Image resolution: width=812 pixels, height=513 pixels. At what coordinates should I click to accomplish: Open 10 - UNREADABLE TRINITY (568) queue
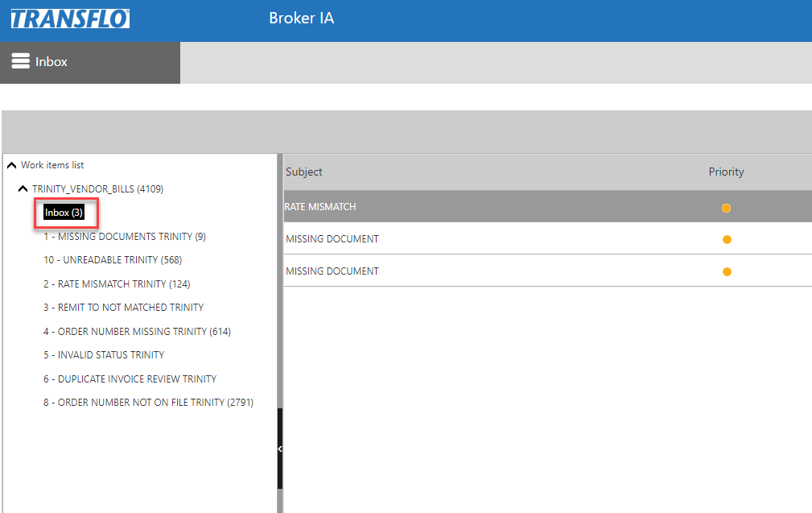pyautogui.click(x=113, y=259)
